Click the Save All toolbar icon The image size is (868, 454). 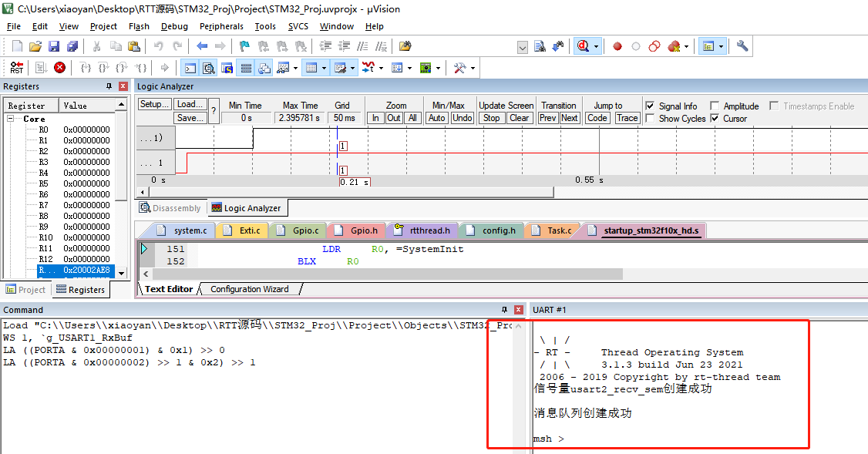pyautogui.click(x=72, y=45)
